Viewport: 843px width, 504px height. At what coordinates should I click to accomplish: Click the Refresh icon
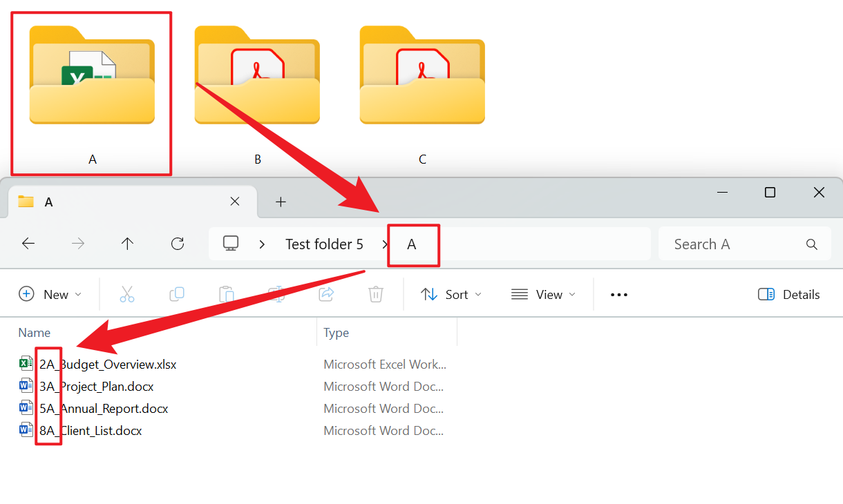click(178, 244)
